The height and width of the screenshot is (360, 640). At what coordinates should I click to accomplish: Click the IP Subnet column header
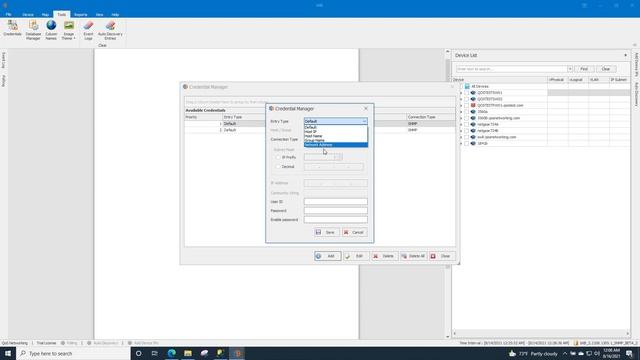[x=619, y=80]
